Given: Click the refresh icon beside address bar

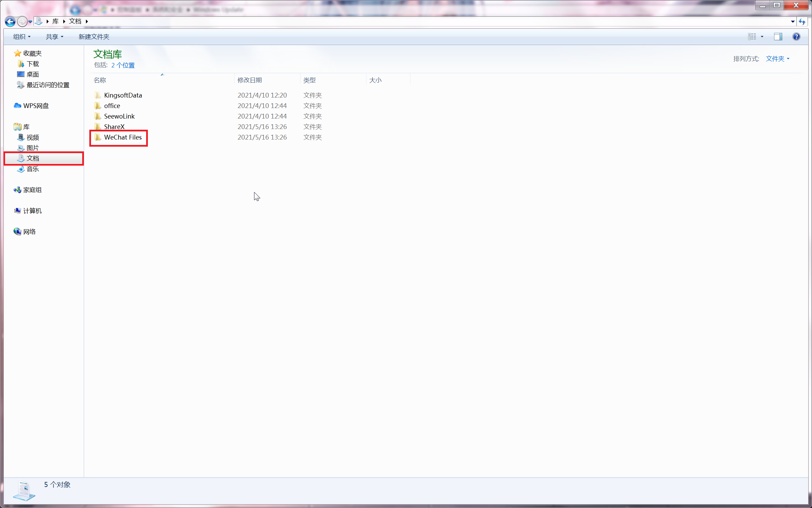Looking at the screenshot, I should click(802, 22).
